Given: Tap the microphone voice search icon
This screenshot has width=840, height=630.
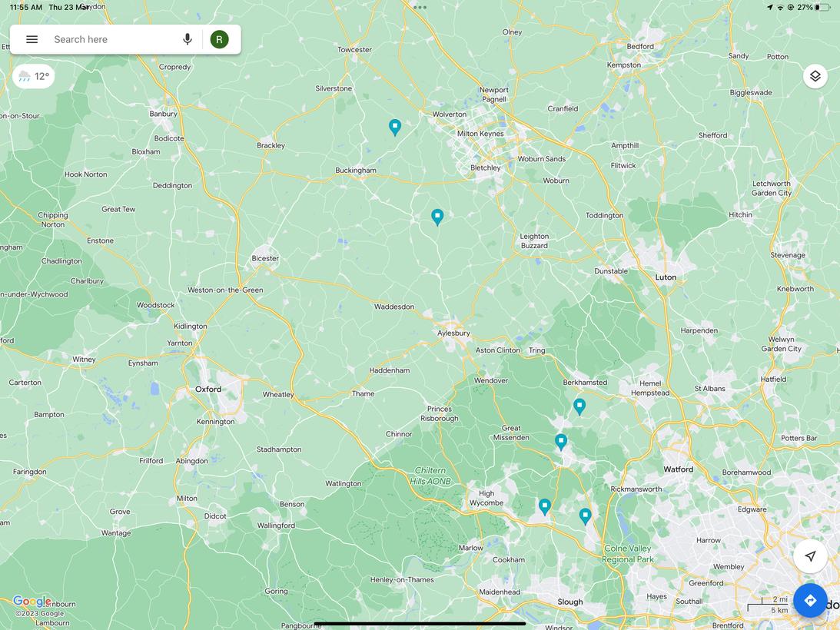Looking at the screenshot, I should (x=188, y=39).
